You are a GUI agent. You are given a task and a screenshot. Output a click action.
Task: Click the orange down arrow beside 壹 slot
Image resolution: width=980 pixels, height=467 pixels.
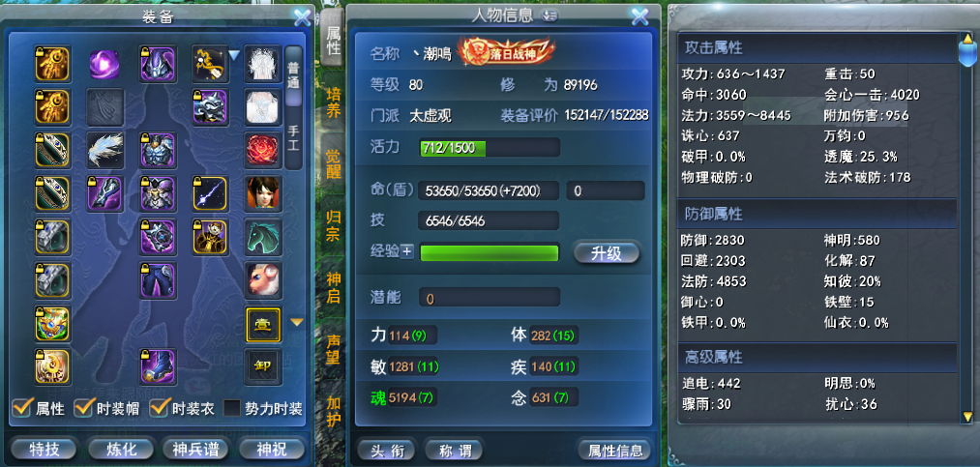[x=297, y=323]
